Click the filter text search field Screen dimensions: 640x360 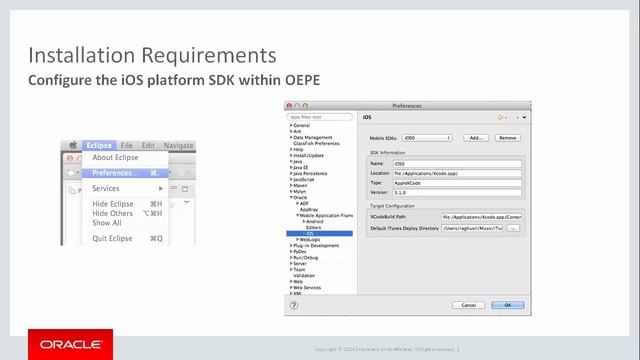[319, 117]
